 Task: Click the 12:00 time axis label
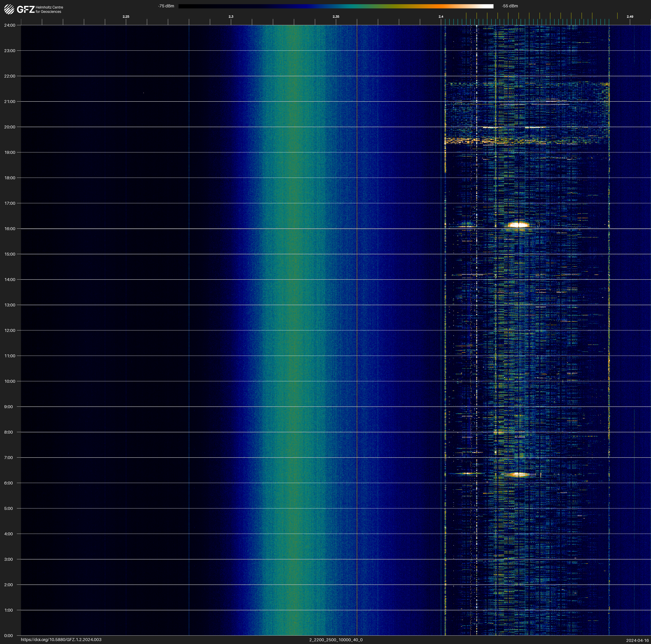10,330
